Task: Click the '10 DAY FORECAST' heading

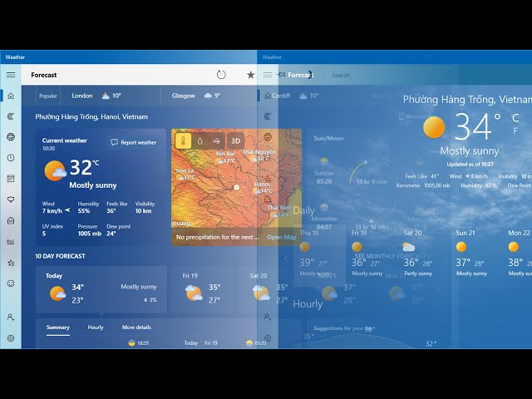Action: click(x=60, y=256)
